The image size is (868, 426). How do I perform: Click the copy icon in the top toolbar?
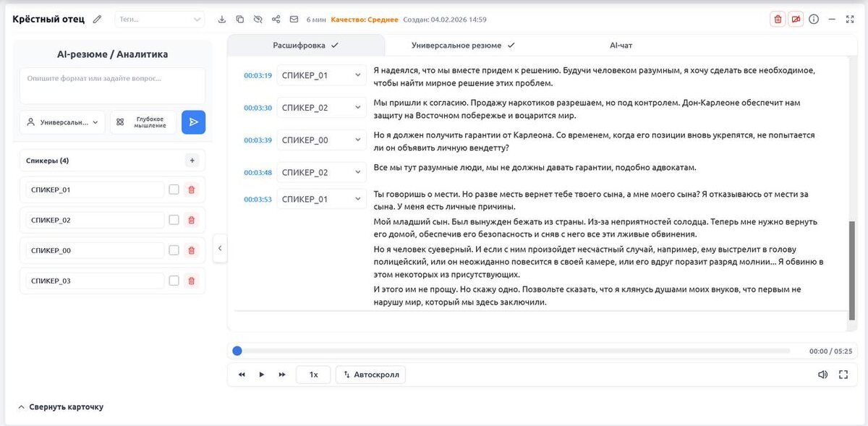point(240,20)
